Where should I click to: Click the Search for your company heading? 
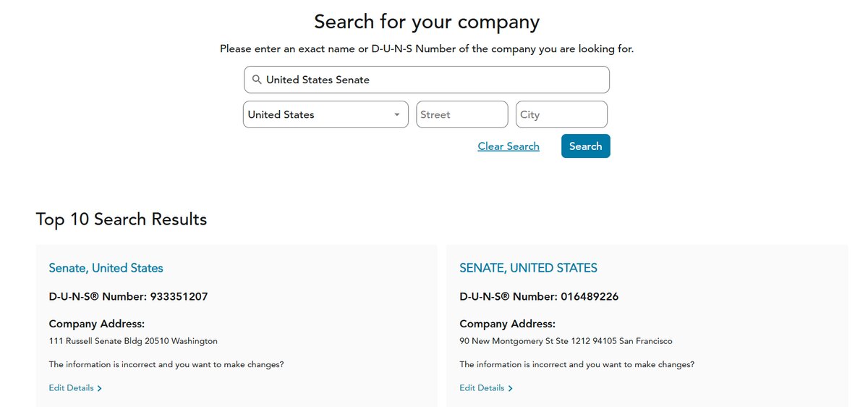click(427, 22)
